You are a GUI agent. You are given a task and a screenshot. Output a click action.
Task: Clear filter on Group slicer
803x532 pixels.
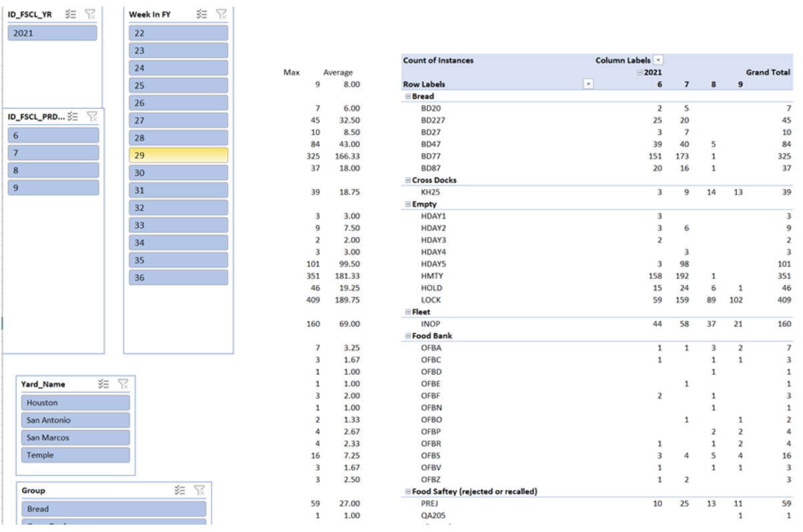click(x=199, y=490)
